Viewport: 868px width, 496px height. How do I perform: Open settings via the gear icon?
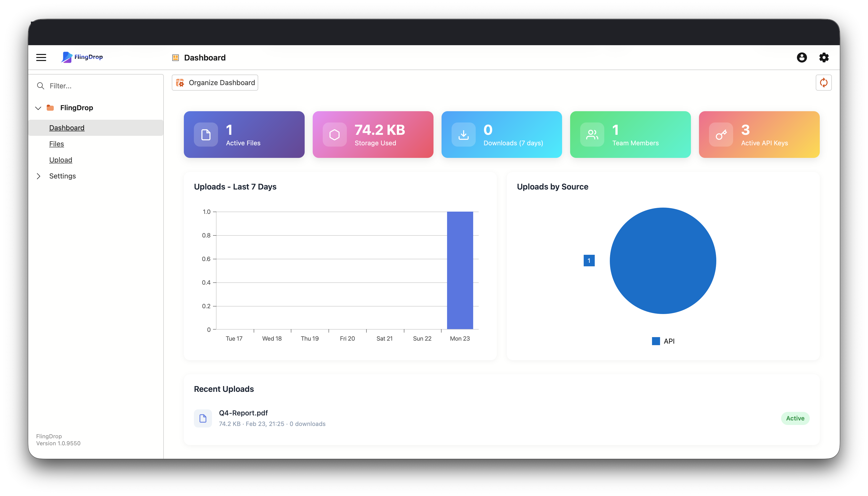coord(824,57)
